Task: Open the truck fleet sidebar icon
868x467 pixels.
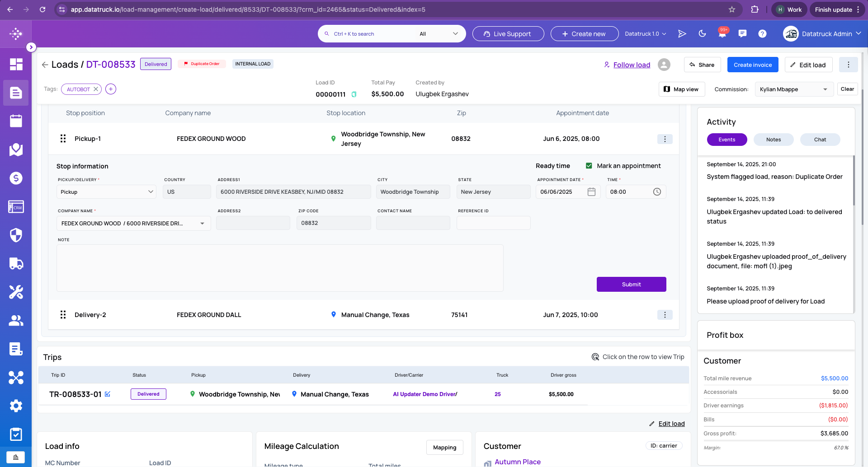Action: pos(16,263)
